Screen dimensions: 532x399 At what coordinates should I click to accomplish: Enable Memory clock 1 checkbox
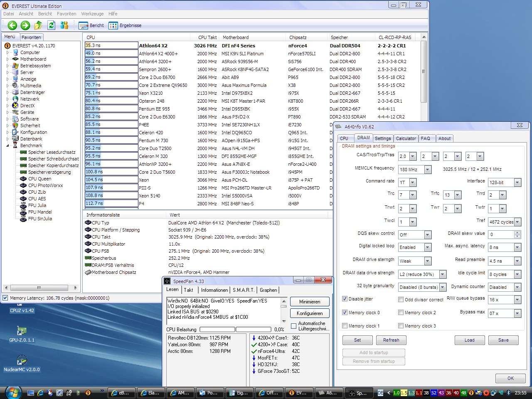pos(345,326)
